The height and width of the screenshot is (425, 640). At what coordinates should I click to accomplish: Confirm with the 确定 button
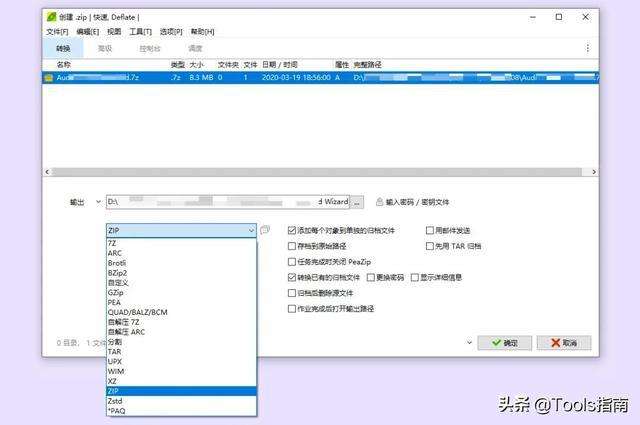pyautogui.click(x=504, y=343)
